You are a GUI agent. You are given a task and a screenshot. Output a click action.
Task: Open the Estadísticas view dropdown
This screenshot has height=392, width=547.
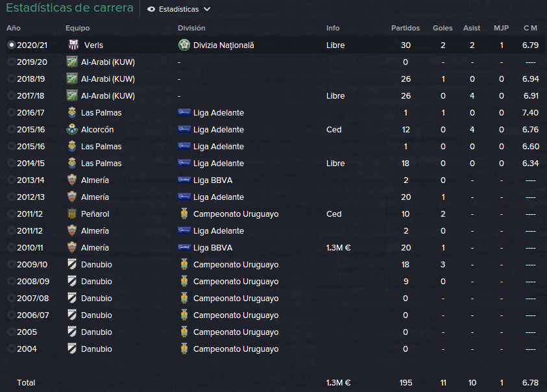coord(178,9)
